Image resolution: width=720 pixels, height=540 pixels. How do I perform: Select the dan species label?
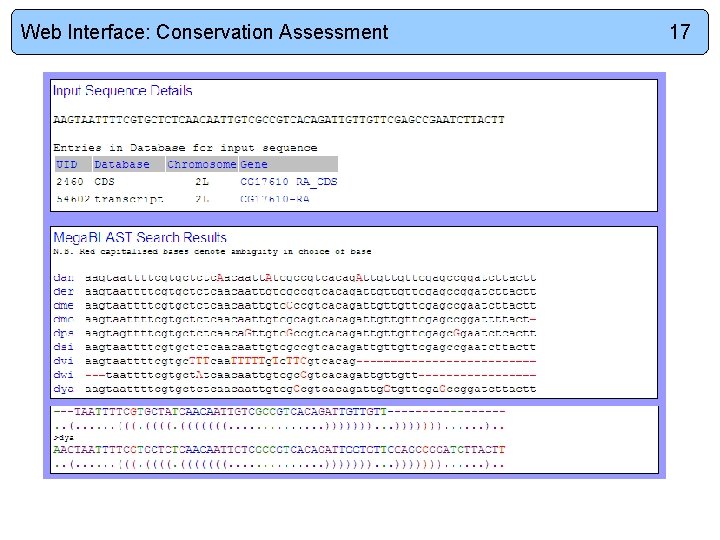(x=63, y=278)
